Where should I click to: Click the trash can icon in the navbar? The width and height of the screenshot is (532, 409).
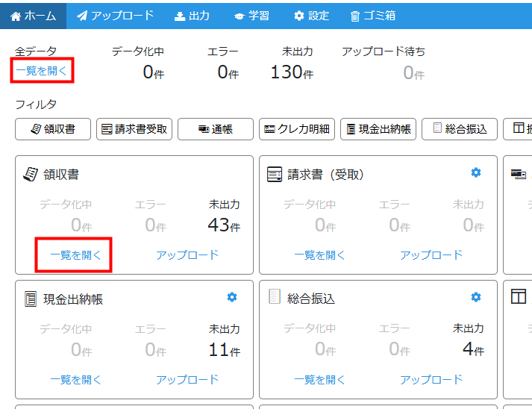click(355, 16)
